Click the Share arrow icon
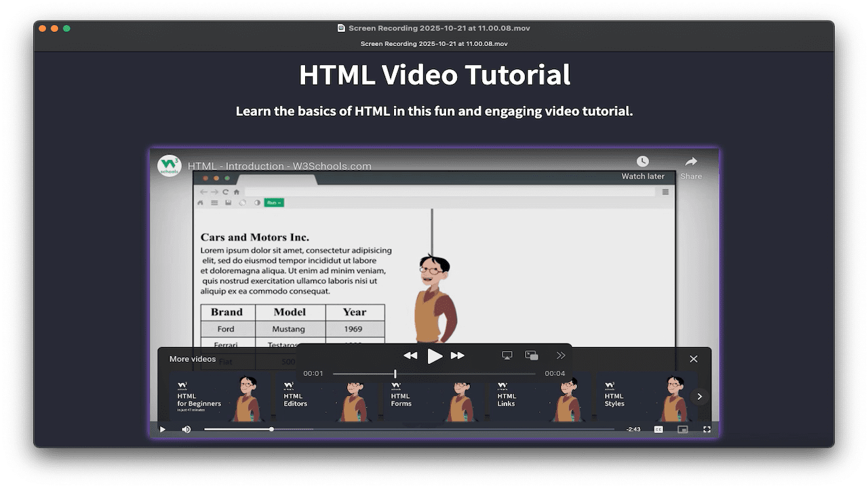Image resolution: width=868 pixels, height=488 pixels. pos(691,162)
